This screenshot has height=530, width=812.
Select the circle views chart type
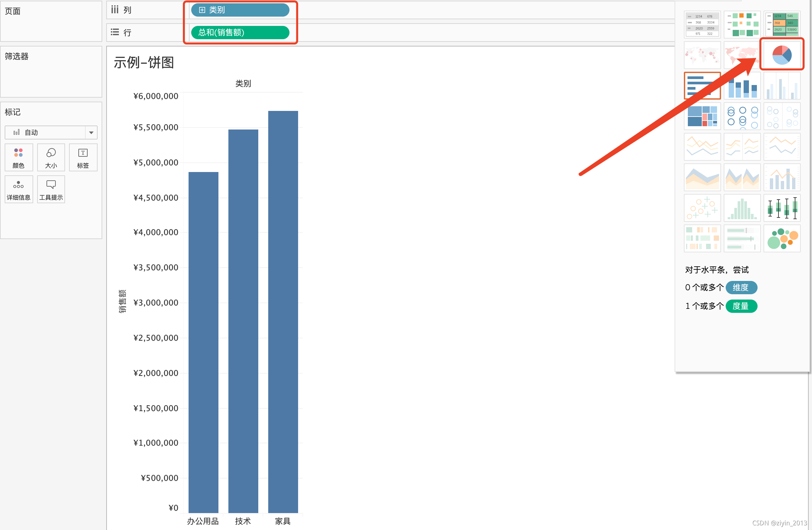(x=742, y=116)
